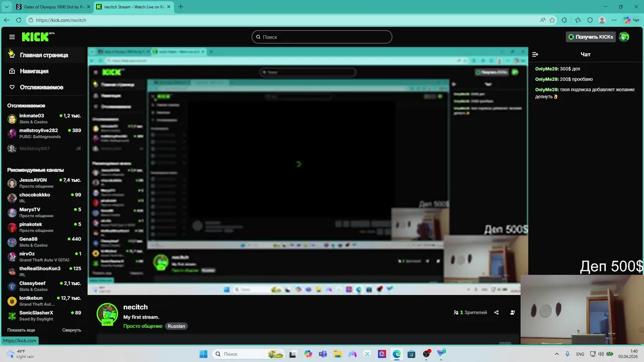
Task: Open the Copilot Чат button
Action: coord(631,20)
